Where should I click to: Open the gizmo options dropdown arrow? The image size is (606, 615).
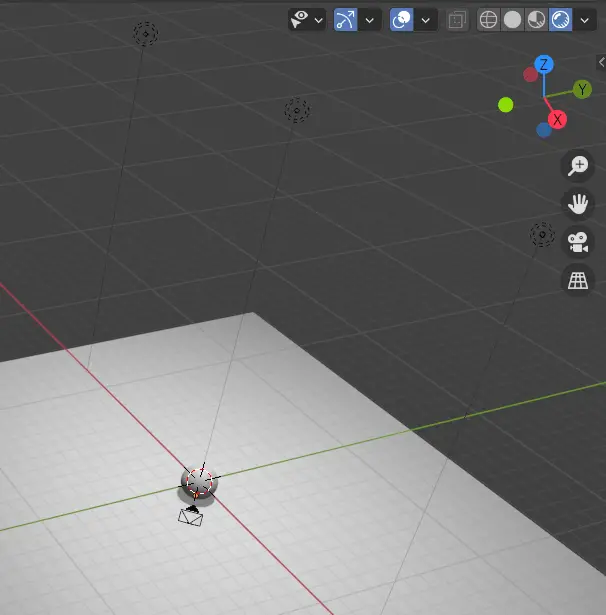click(369, 20)
